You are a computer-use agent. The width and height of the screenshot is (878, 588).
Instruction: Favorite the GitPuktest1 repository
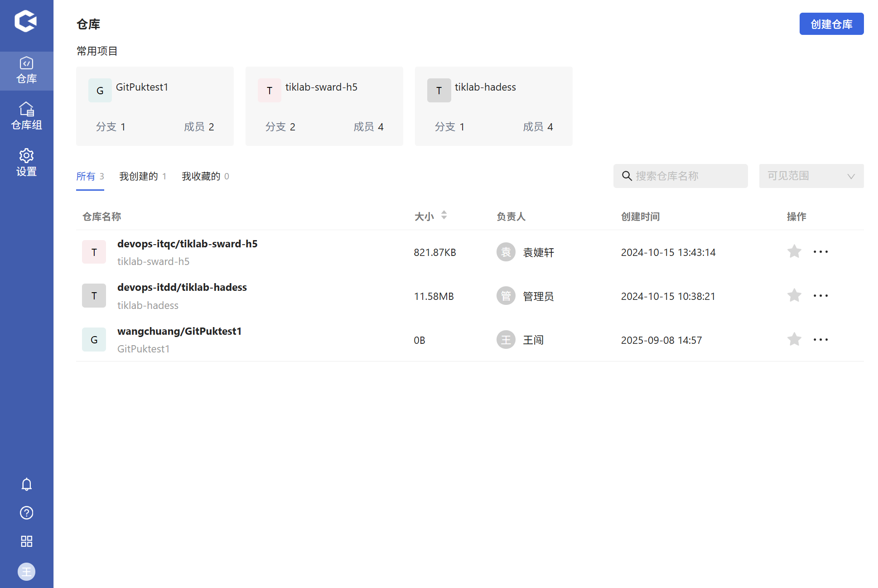794,340
